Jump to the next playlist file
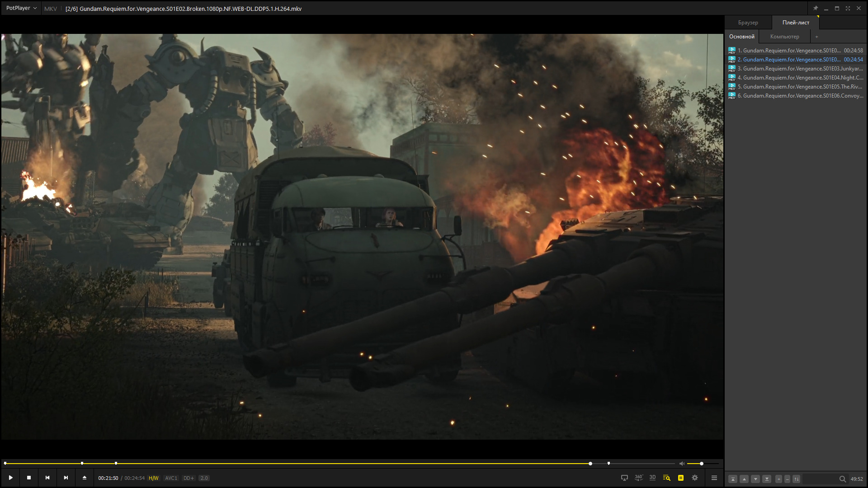The image size is (868, 488). (x=66, y=478)
